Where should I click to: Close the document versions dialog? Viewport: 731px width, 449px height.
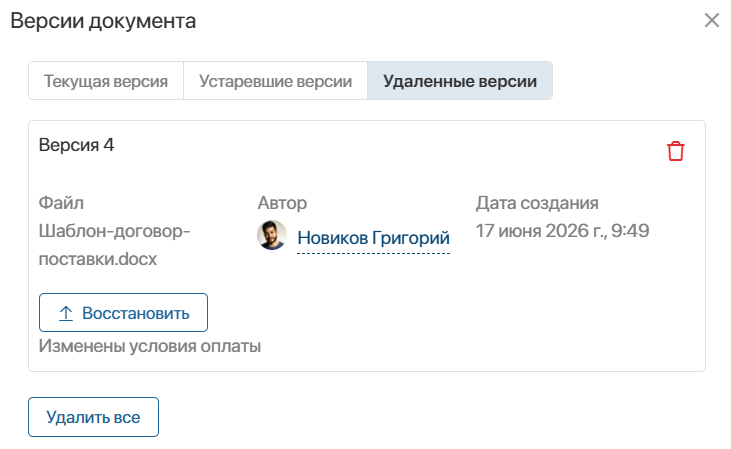[712, 21]
